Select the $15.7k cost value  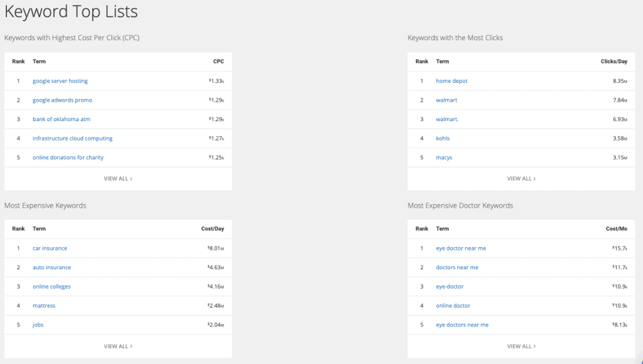point(620,249)
